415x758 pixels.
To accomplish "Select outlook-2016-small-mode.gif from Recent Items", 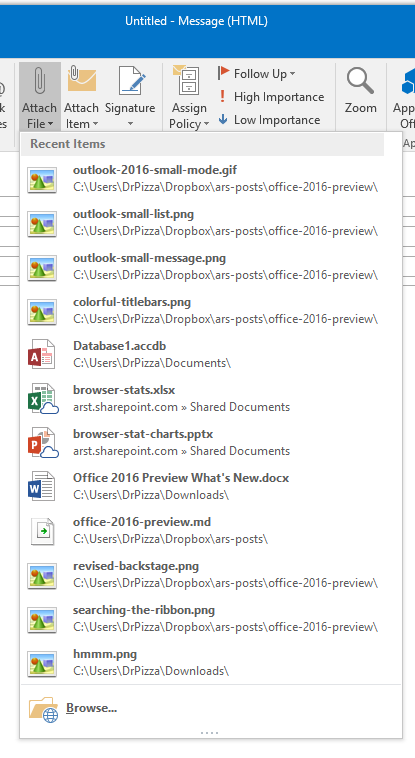I will [x=211, y=178].
